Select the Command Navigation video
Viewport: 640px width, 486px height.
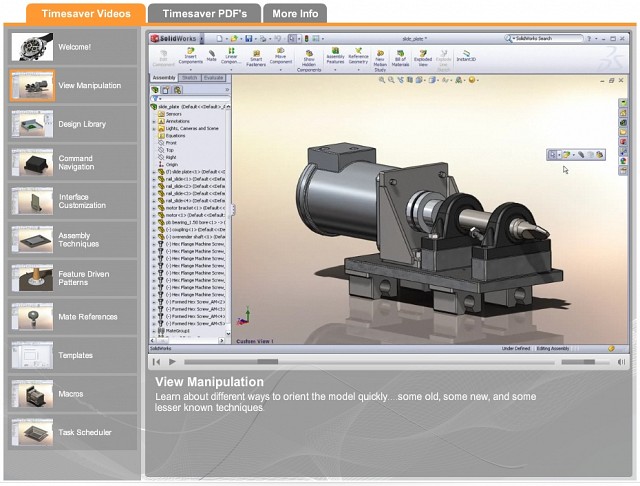pyautogui.click(x=73, y=162)
